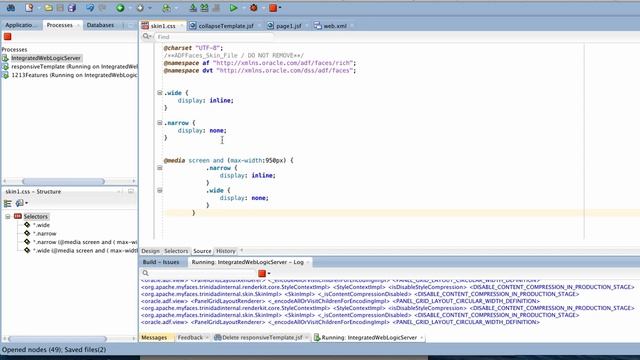This screenshot has height=360, width=640.
Task: Open the web.xml editor tab
Action: (335, 26)
